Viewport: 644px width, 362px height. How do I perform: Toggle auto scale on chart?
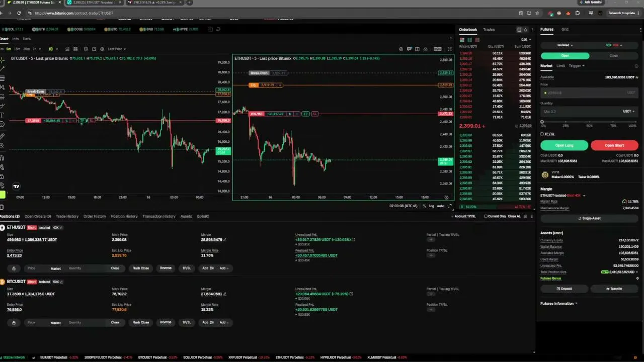coord(441,206)
